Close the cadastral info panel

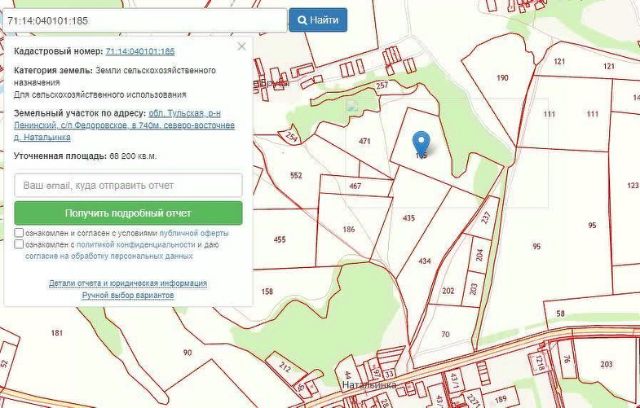point(242,47)
